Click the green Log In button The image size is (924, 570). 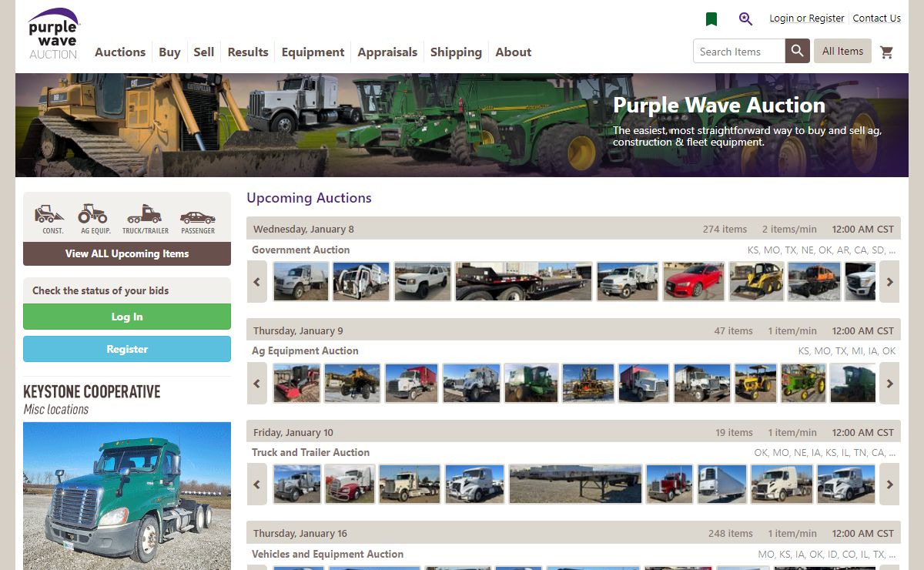pyautogui.click(x=127, y=317)
